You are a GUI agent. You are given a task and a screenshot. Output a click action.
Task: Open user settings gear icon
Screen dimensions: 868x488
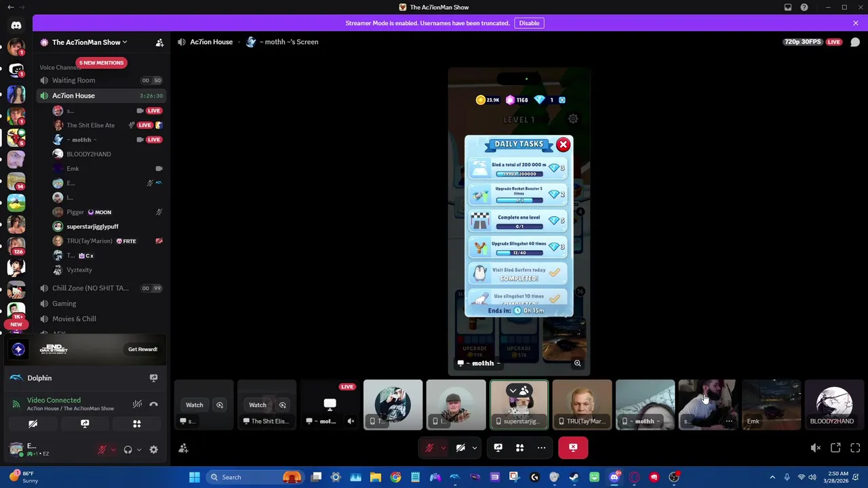coord(153,449)
